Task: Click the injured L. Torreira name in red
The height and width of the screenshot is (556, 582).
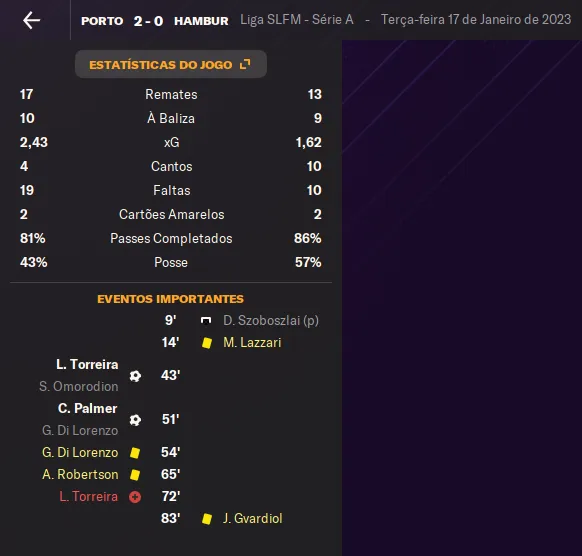Action: coord(88,497)
